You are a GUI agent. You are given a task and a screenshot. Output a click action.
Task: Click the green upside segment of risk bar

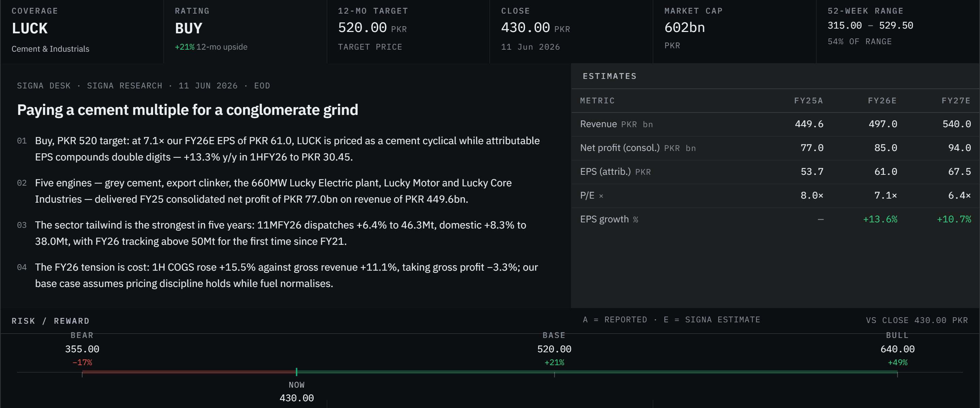coord(597,372)
